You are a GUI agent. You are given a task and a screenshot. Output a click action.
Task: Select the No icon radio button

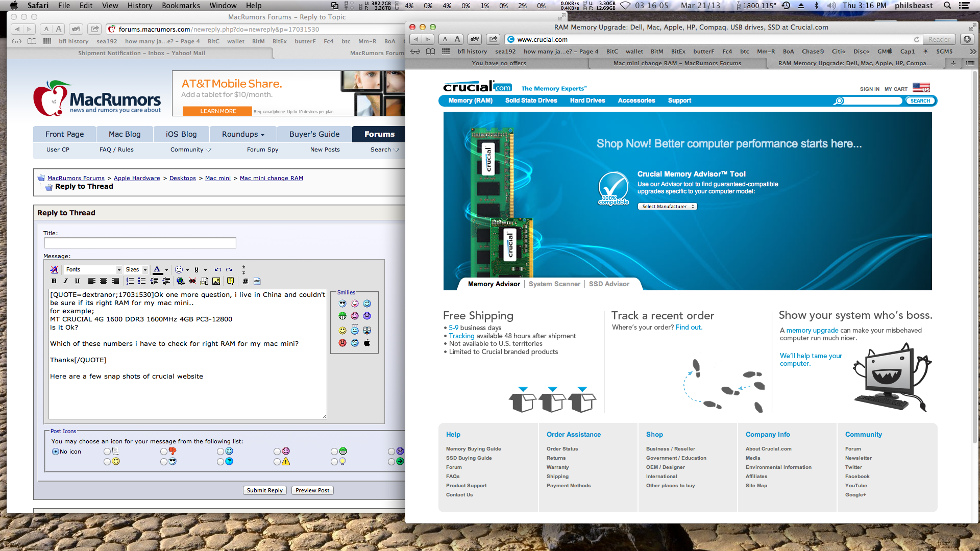coord(56,452)
